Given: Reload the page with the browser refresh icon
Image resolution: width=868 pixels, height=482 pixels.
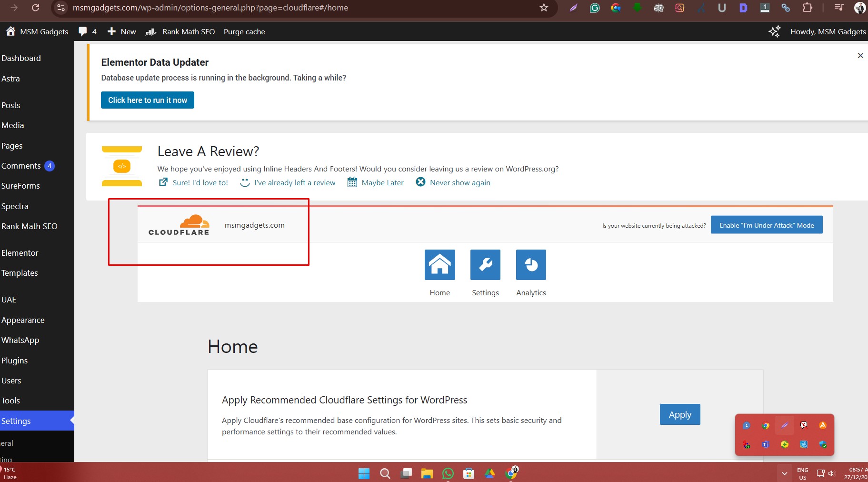Looking at the screenshot, I should click(35, 8).
